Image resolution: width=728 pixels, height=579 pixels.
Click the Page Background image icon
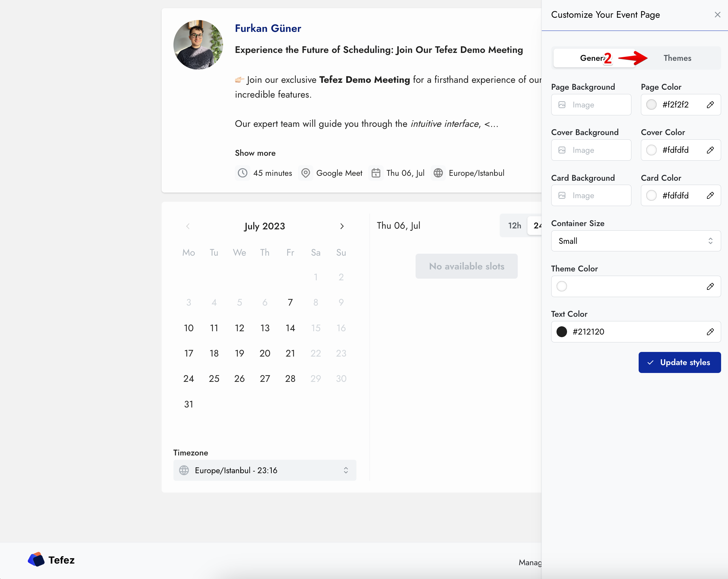(562, 105)
